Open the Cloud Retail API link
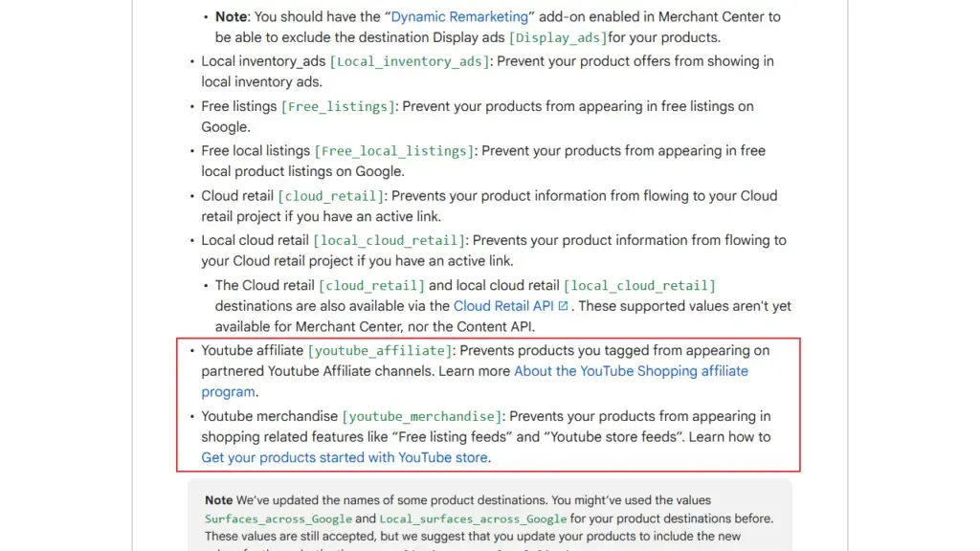 click(503, 306)
